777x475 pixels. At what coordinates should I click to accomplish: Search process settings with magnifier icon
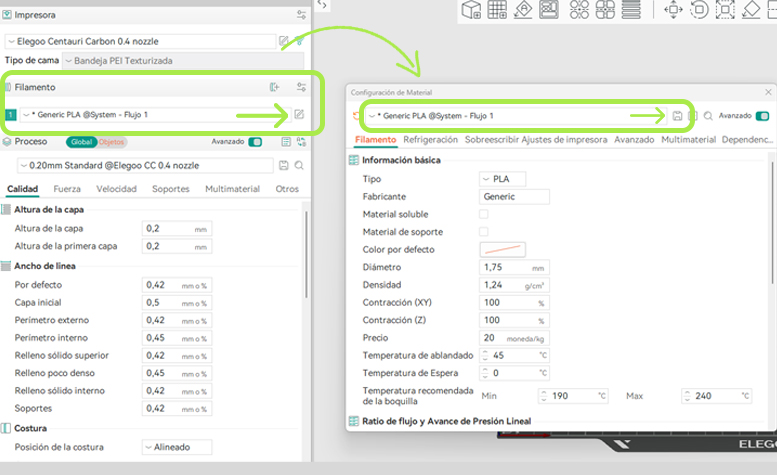click(x=299, y=165)
